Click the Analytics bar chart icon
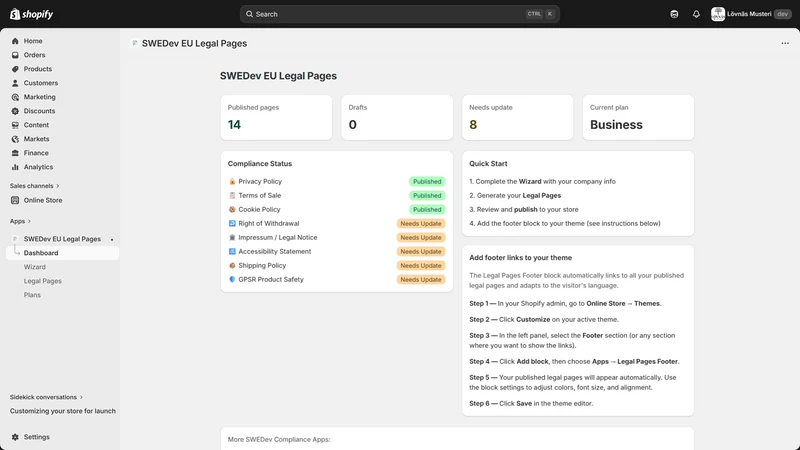 tap(15, 167)
